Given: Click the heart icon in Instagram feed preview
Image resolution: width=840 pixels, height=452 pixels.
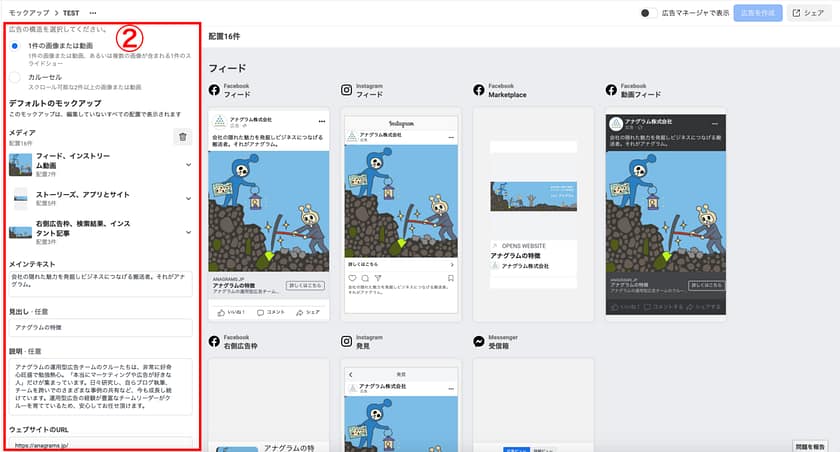Looking at the screenshot, I should pyautogui.click(x=350, y=278).
